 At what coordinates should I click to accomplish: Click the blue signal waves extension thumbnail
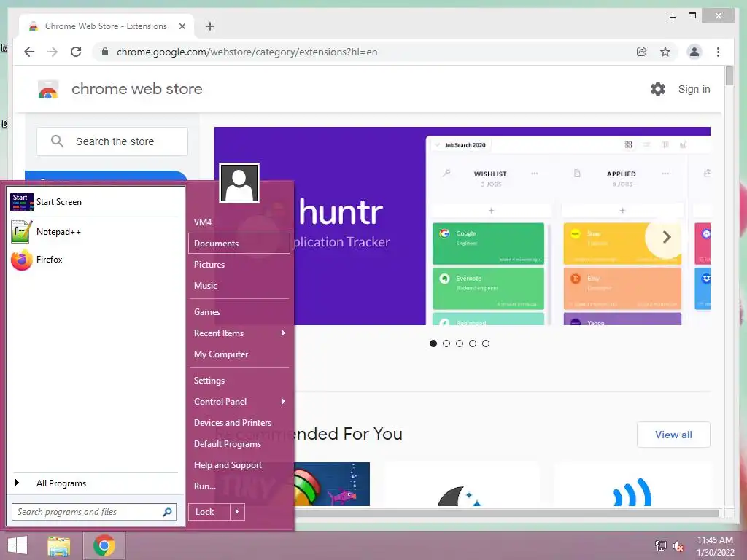(632, 484)
